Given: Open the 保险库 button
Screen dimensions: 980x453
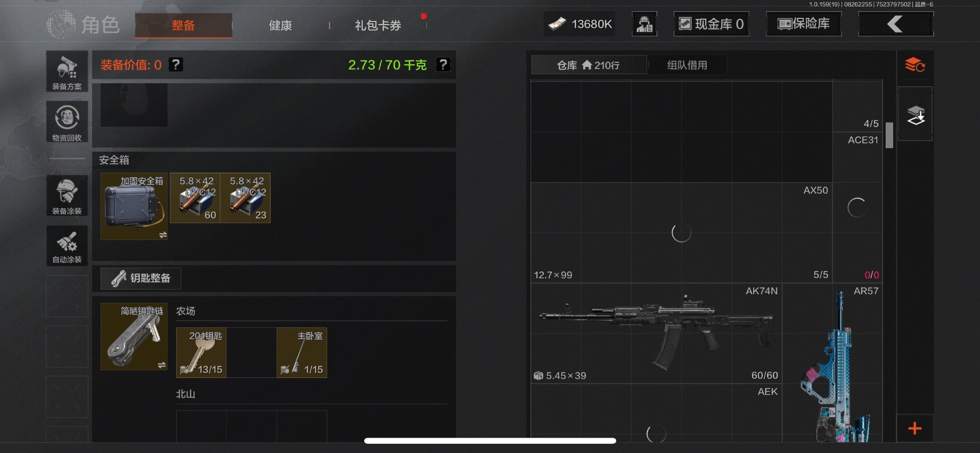Looking at the screenshot, I should (804, 24).
